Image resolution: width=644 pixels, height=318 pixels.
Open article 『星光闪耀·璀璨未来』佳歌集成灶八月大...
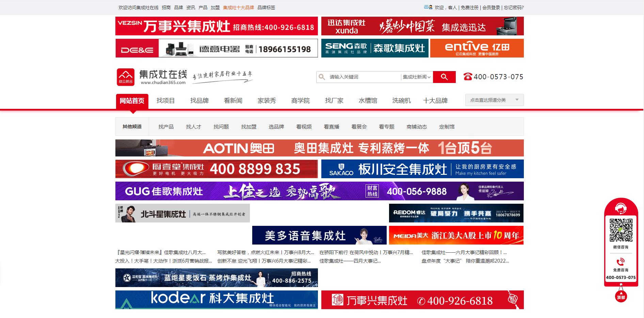coord(161,252)
